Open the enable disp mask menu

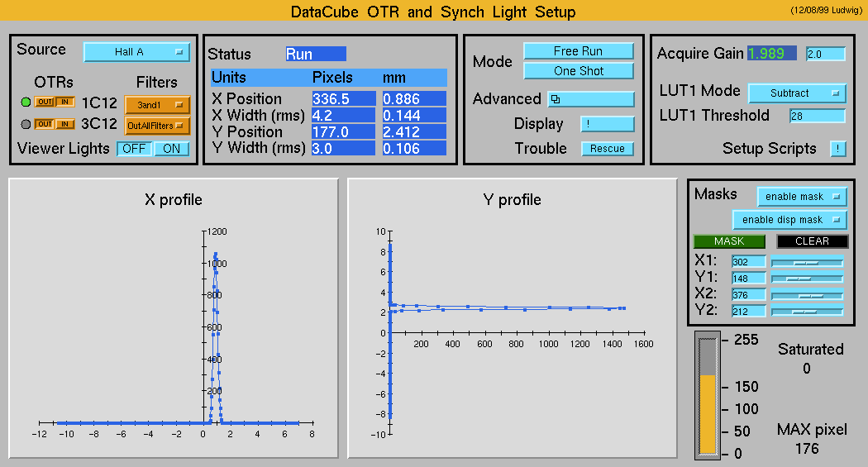[x=789, y=220]
